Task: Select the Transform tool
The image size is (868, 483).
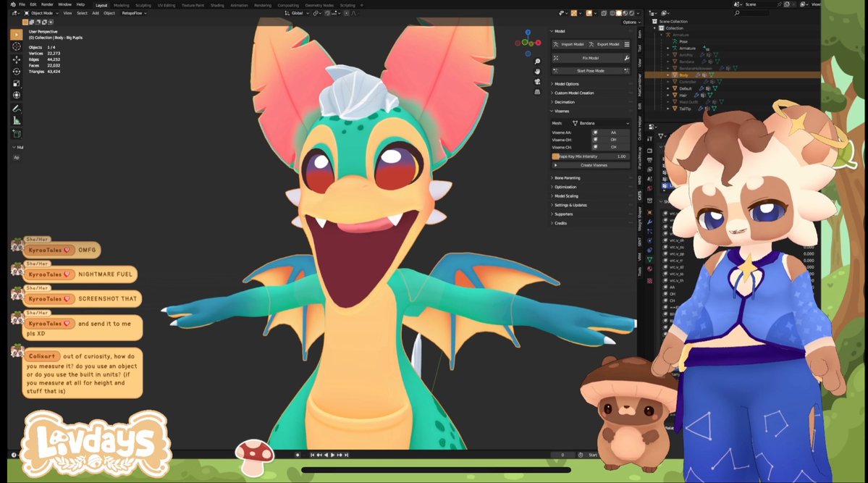Action: pos(16,96)
